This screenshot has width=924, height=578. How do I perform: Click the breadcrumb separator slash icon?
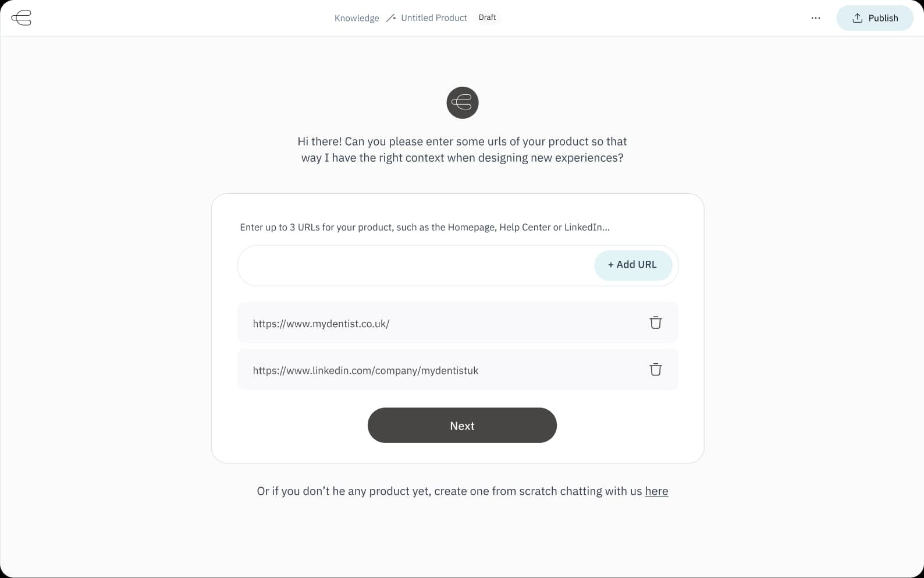pos(392,17)
